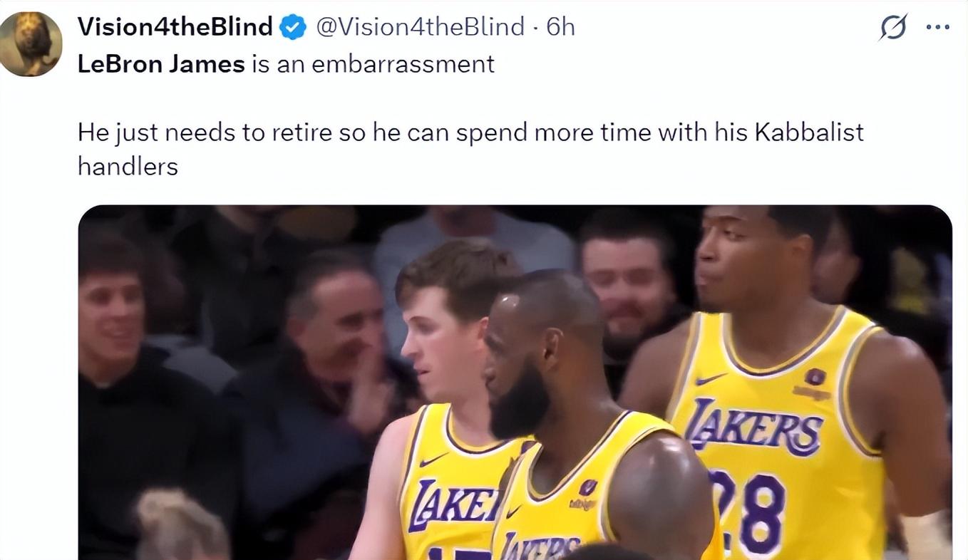This screenshot has height=560, width=968.
Task: Click the blue verified checkmark badge
Action: (292, 28)
